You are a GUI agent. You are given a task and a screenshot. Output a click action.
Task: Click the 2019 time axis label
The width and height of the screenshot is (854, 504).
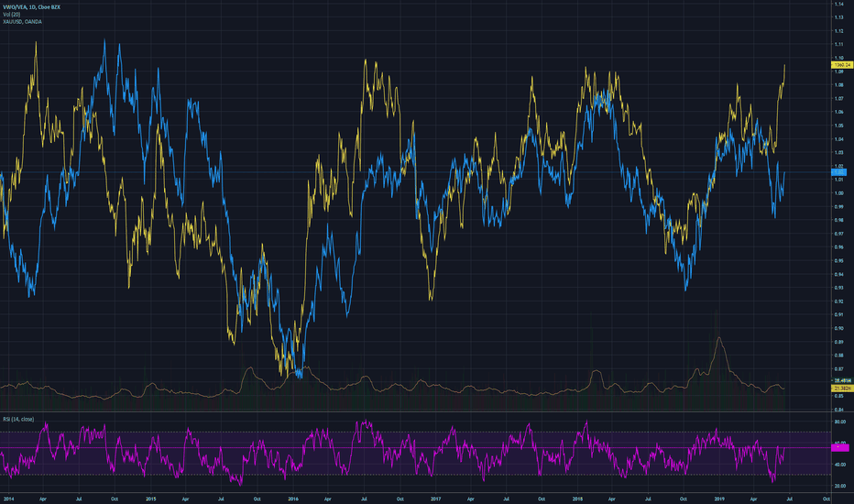[x=720, y=499]
